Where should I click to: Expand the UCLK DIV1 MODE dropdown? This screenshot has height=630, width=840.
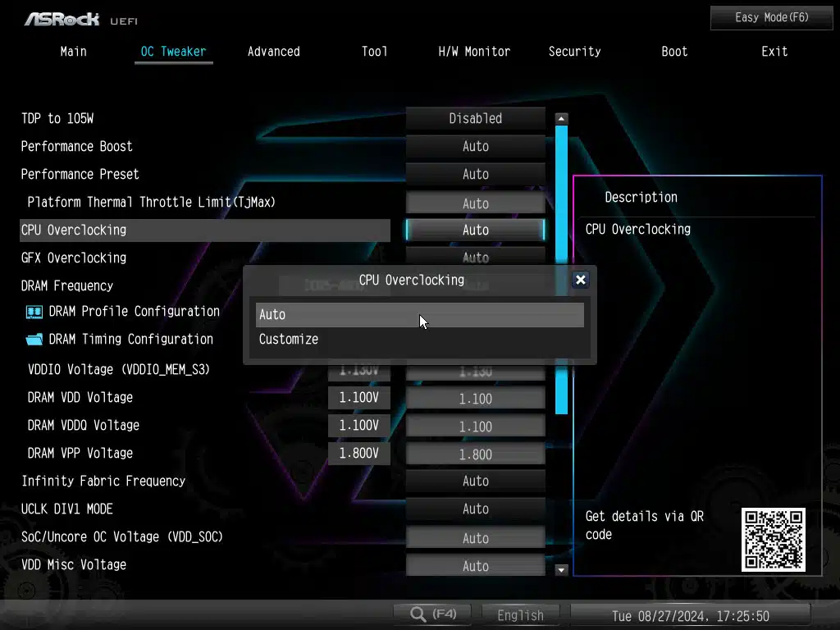[x=475, y=509]
